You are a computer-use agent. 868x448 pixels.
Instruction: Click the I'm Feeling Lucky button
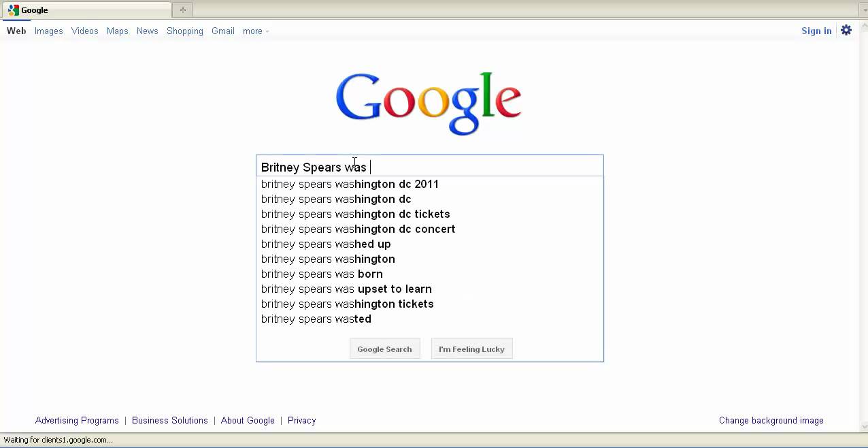tap(471, 349)
